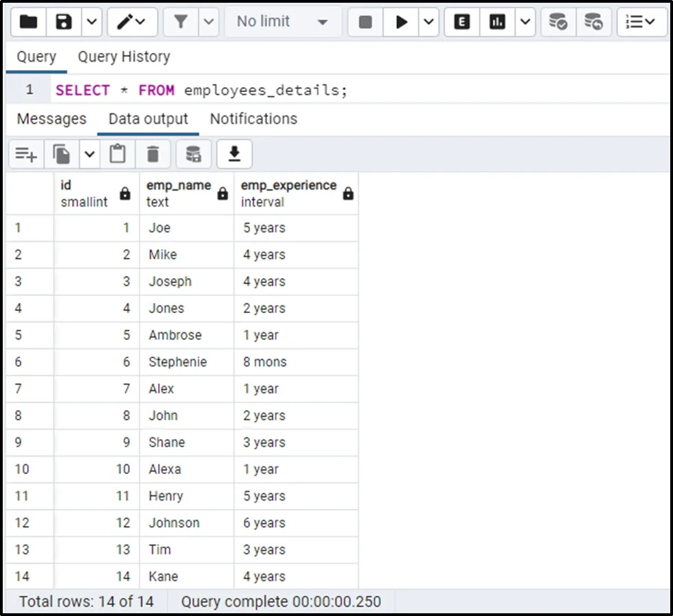This screenshot has width=673, height=616.
Task: Click the Open File folder icon
Action: (x=28, y=22)
